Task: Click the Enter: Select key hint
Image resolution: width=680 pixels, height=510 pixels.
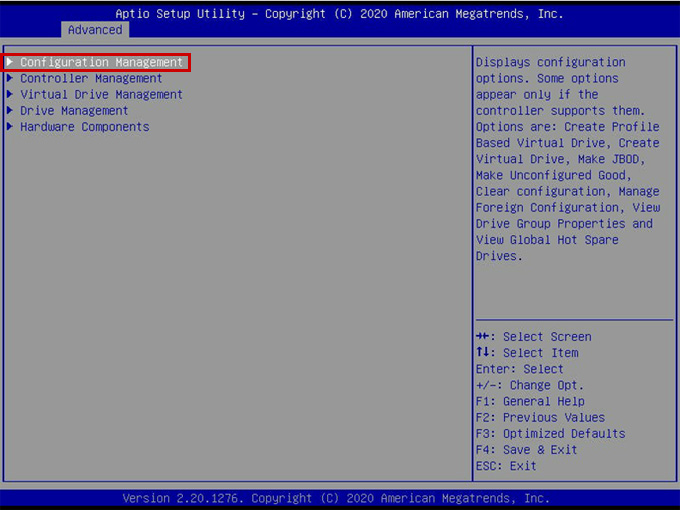Action: [x=520, y=369]
